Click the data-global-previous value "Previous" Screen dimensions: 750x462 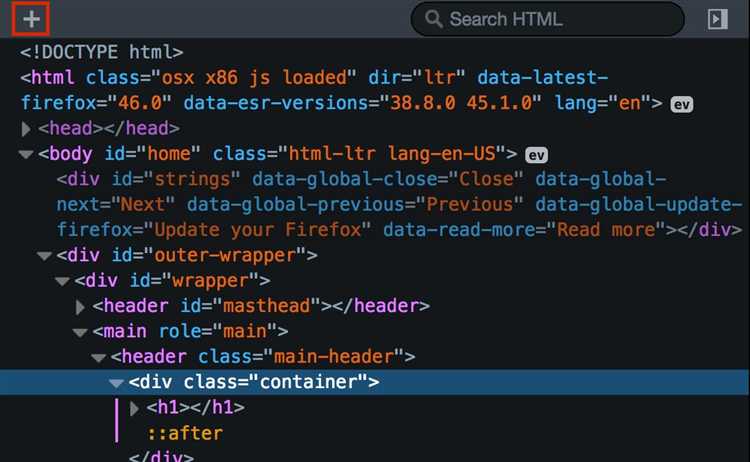click(x=469, y=204)
